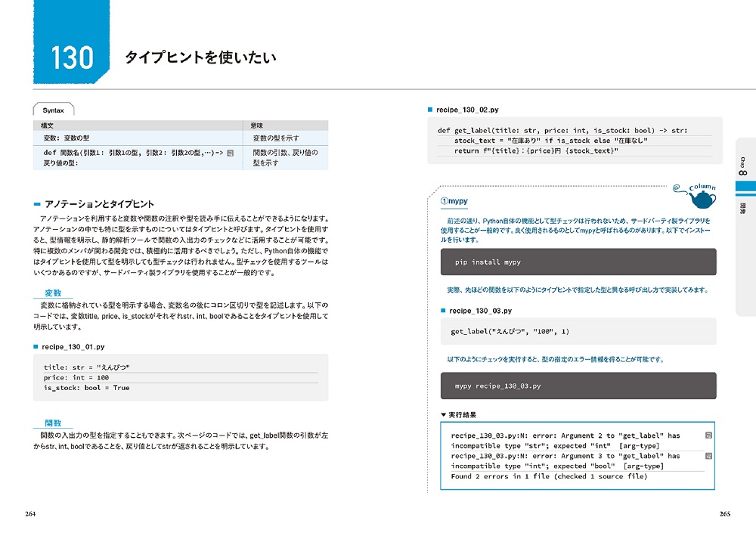Click the blue square bullet beside recipe_130_02.py
The image size is (756, 536).
pos(430,110)
